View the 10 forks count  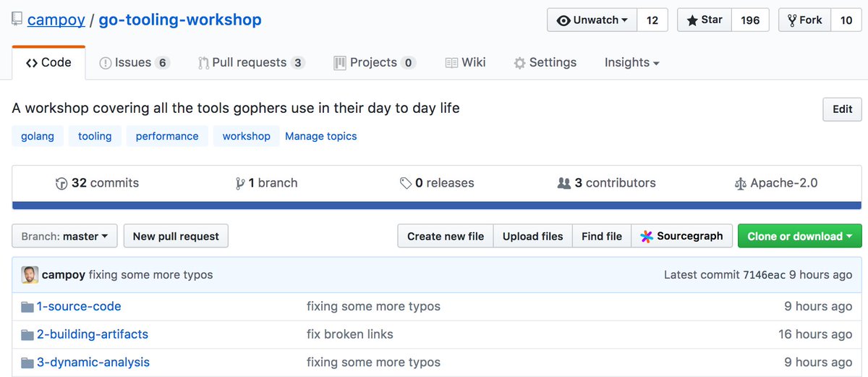click(x=846, y=20)
